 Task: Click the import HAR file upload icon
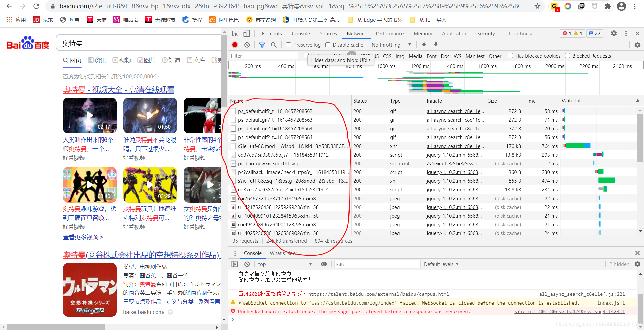424,45
